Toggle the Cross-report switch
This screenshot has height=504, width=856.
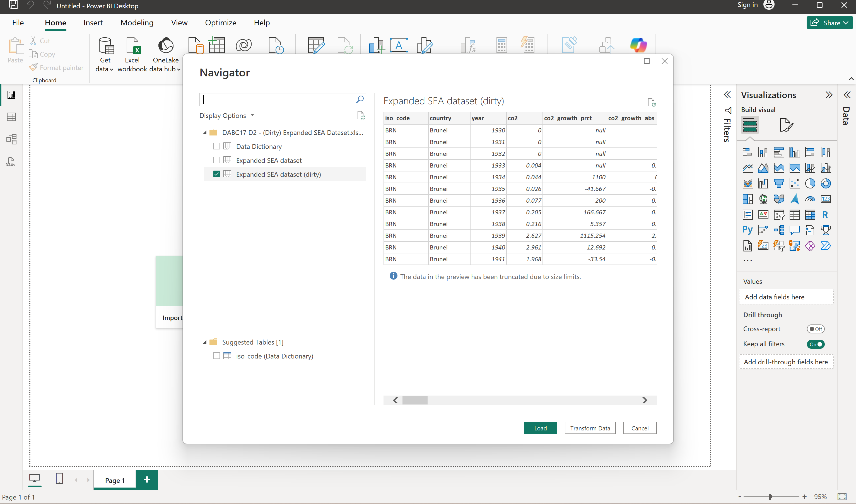point(816,329)
